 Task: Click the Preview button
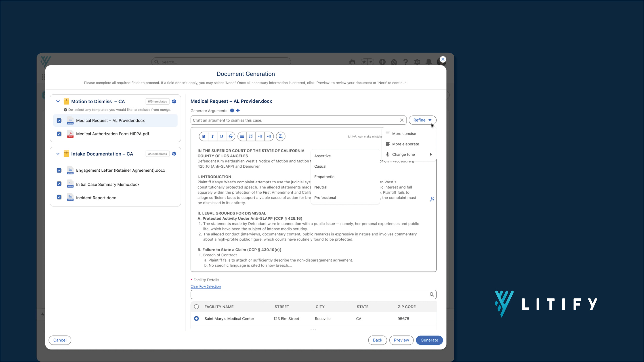coord(401,340)
